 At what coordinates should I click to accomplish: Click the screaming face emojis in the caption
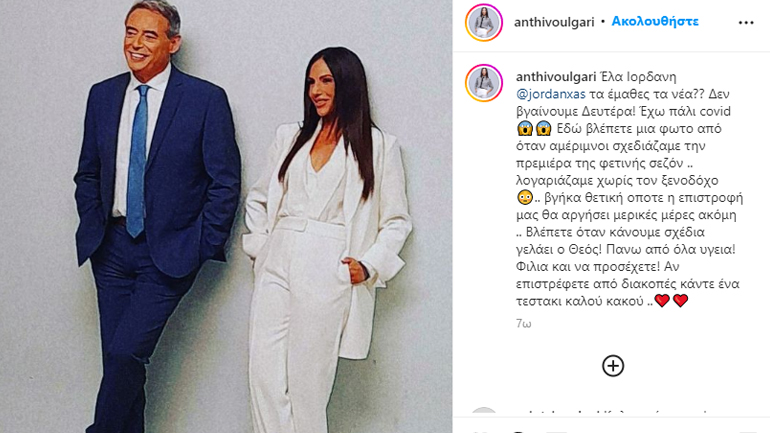pyautogui.click(x=534, y=129)
